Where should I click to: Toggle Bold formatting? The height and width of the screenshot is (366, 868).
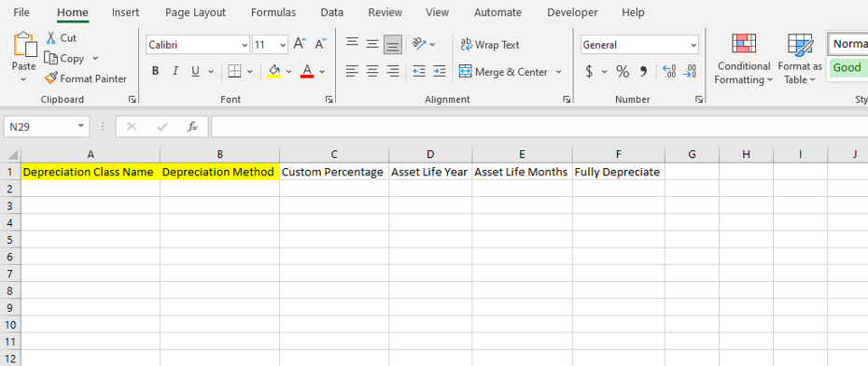[156, 72]
